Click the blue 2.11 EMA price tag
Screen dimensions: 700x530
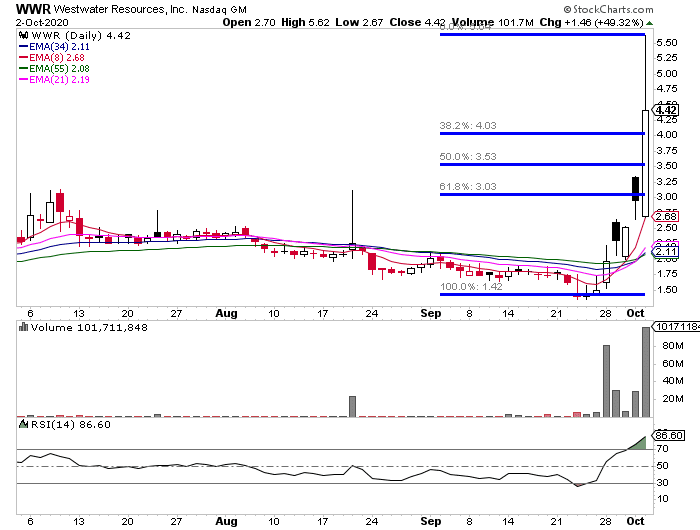pyautogui.click(x=666, y=252)
